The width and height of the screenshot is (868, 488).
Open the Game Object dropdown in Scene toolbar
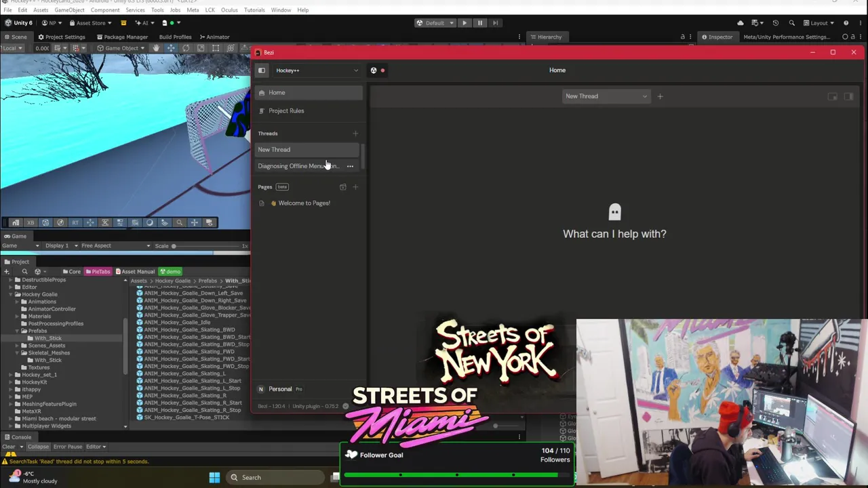tap(121, 48)
